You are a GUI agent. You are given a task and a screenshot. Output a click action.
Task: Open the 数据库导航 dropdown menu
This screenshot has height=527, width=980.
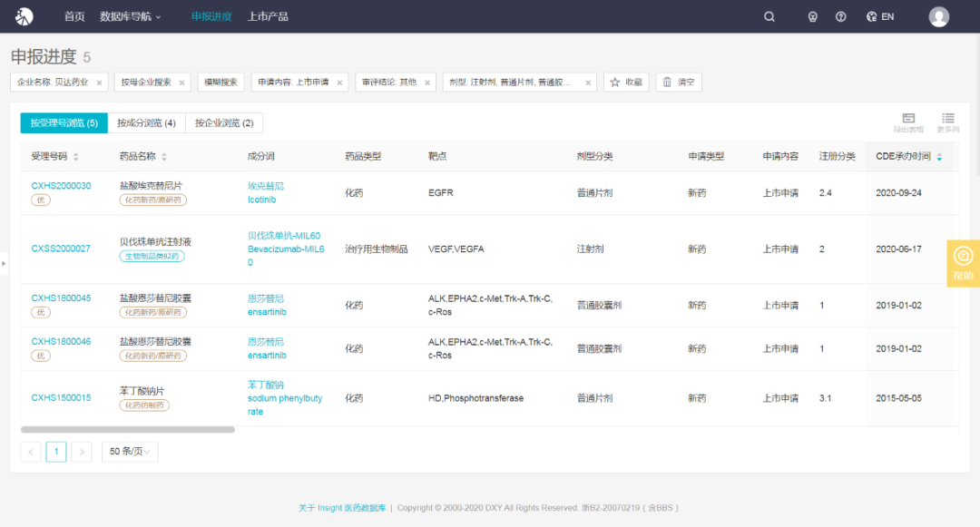130,16
